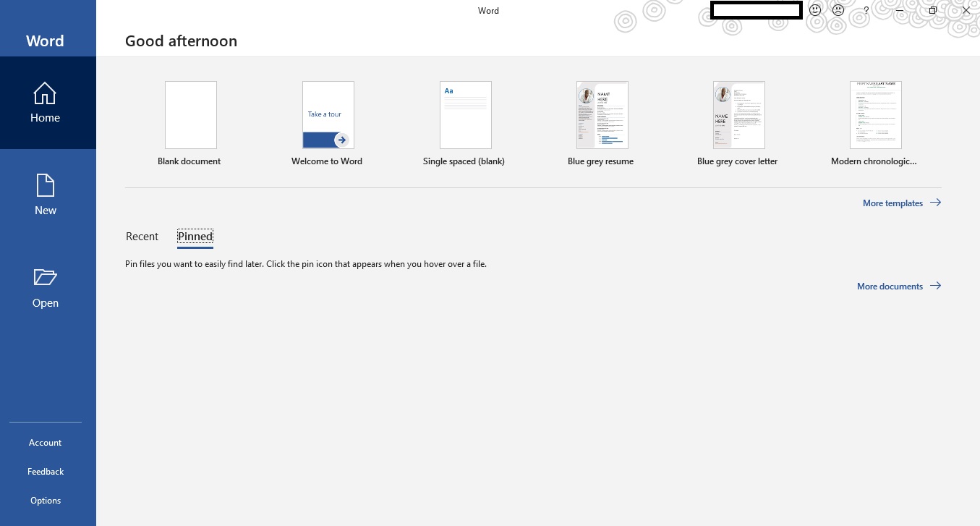Select the Pinned tab

(x=195, y=237)
